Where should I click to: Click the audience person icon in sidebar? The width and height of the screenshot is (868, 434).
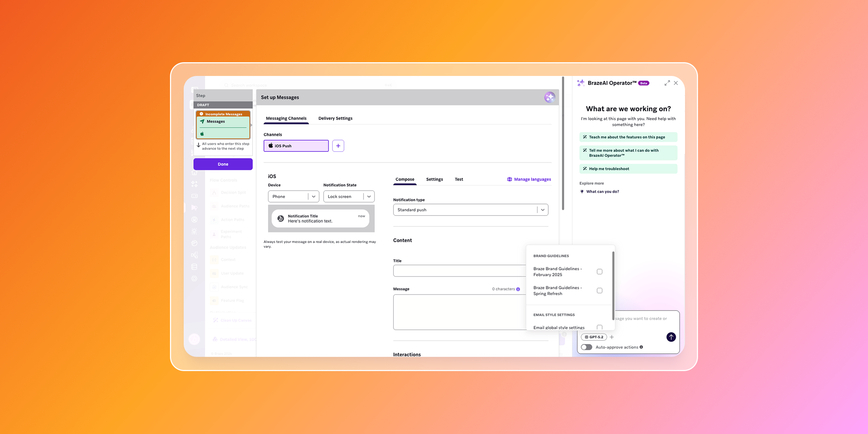(x=194, y=220)
